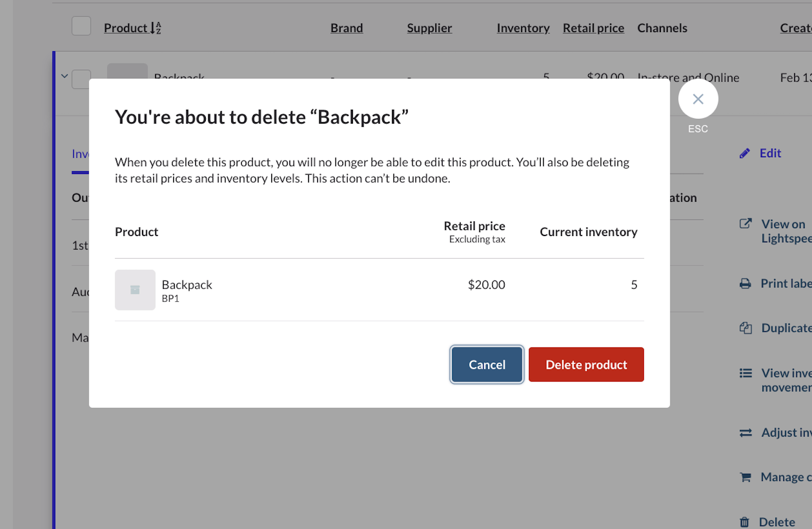812x529 pixels.
Task: Sort by the Supplier column header
Action: [x=429, y=28]
